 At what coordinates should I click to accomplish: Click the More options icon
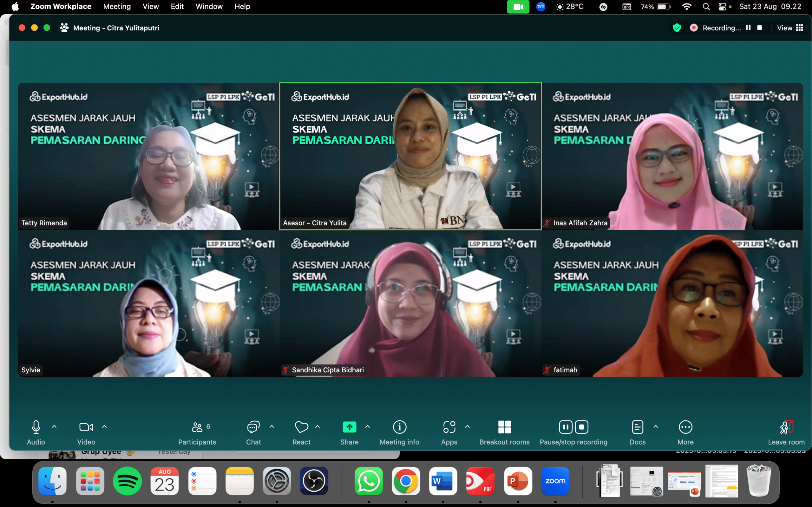[685, 427]
